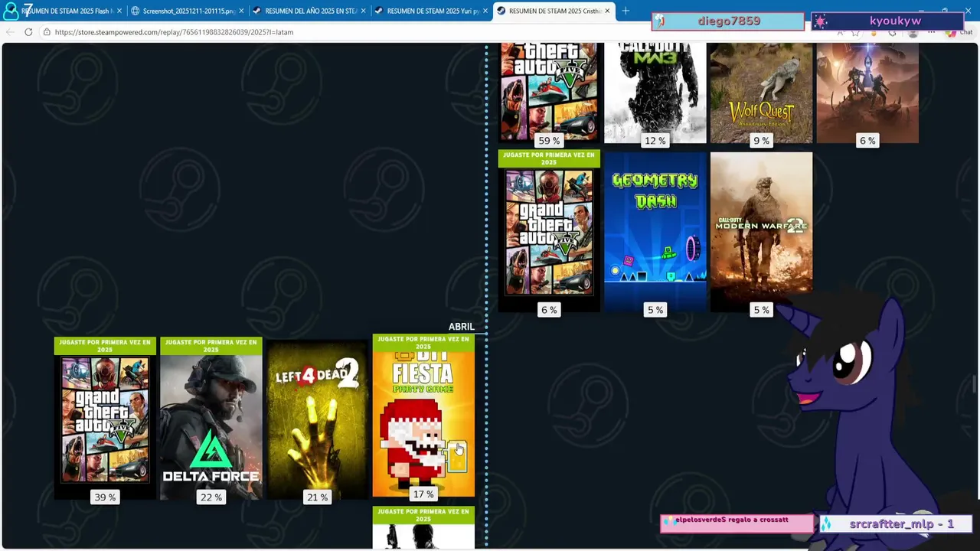Click the '17 %' label under Fiesta Party Game
Image resolution: width=980 pixels, height=551 pixels.
coord(423,494)
